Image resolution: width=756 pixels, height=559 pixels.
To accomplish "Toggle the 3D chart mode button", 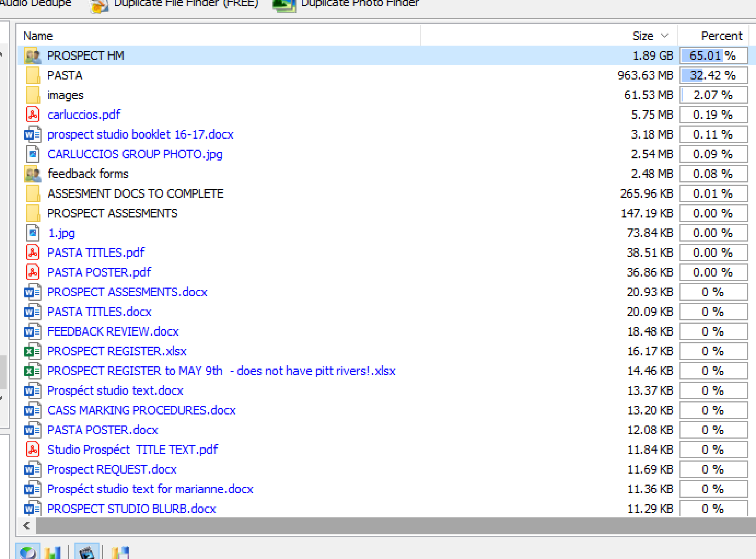I will [86, 552].
